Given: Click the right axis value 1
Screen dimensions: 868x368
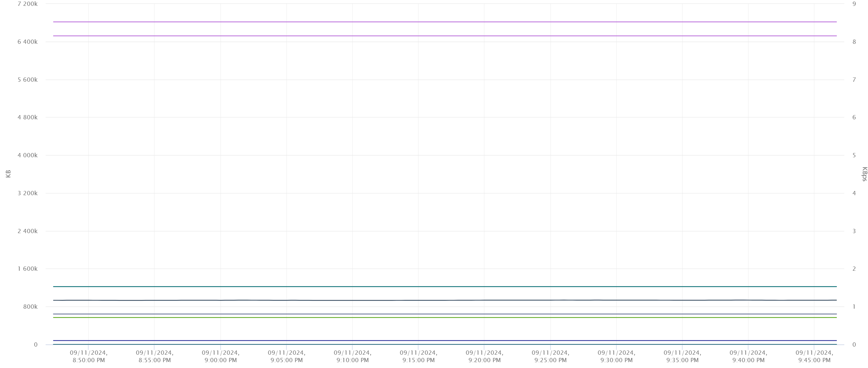Looking at the screenshot, I should (854, 307).
